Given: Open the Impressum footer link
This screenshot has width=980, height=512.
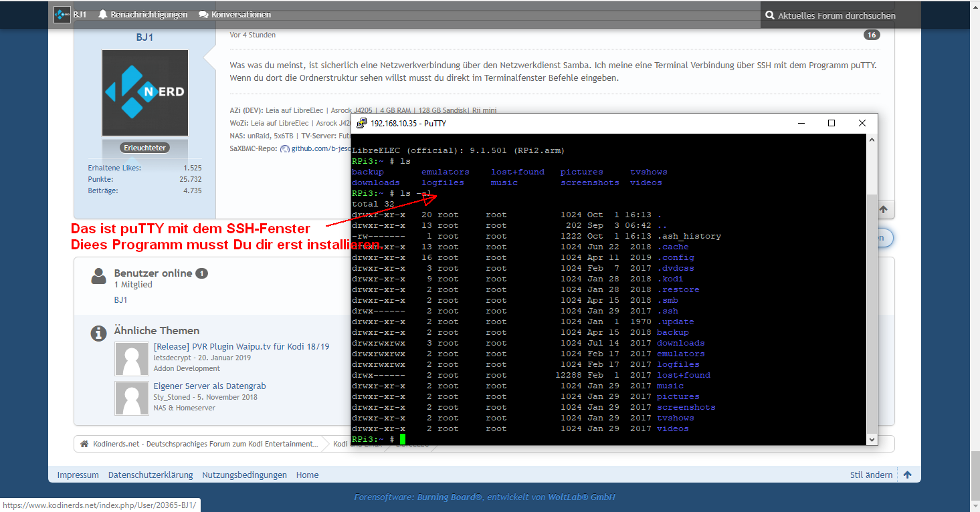Looking at the screenshot, I should pyautogui.click(x=78, y=475).
